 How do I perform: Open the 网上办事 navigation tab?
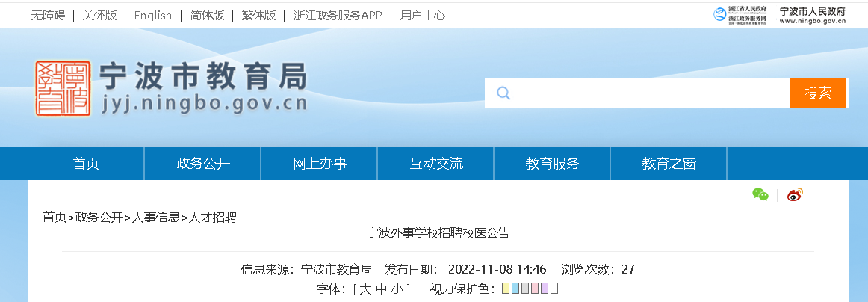(320, 164)
